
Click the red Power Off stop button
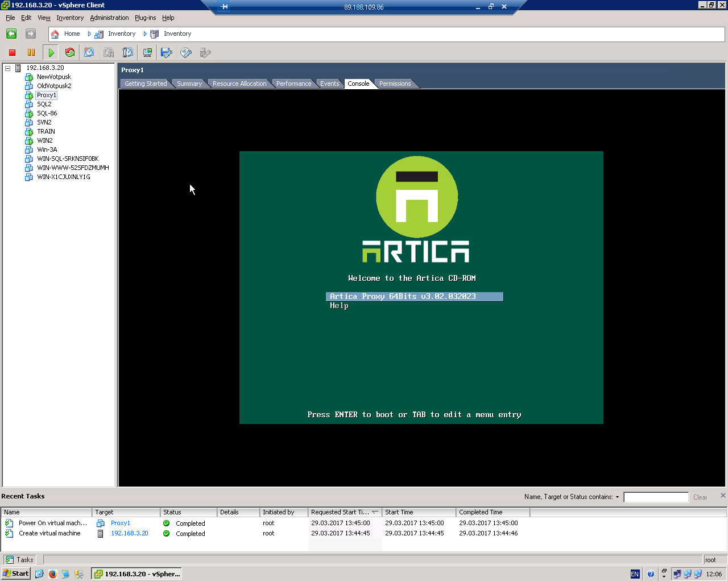[12, 53]
